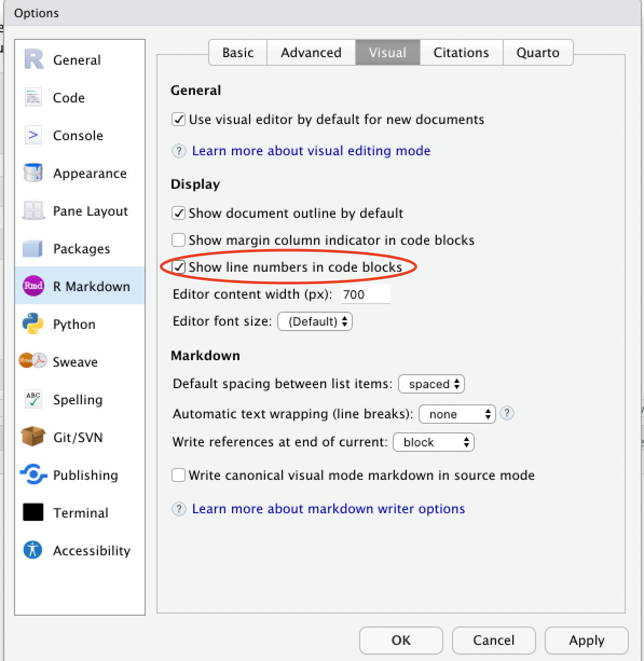Switch to the Advanced tab
The height and width of the screenshot is (661, 644).
coord(311,52)
